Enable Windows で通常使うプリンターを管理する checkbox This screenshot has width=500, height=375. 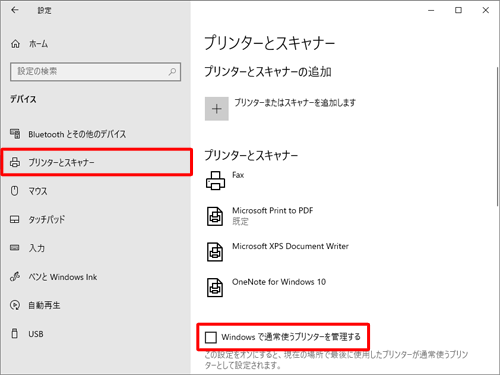pyautogui.click(x=211, y=337)
